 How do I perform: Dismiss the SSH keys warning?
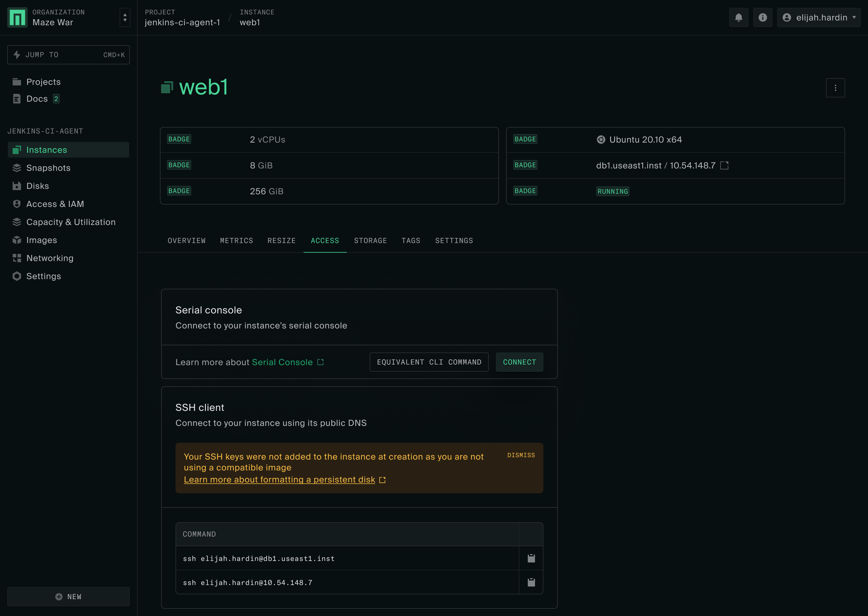pyautogui.click(x=521, y=455)
